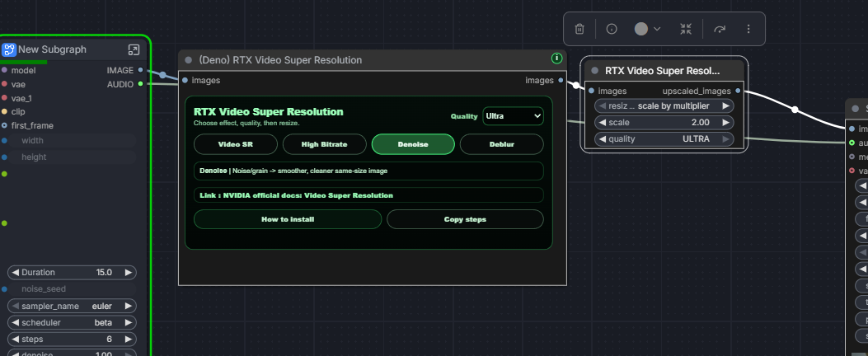Viewport: 868px width, 356px height.
Task: Select next resize type right arrow
Action: tap(725, 105)
